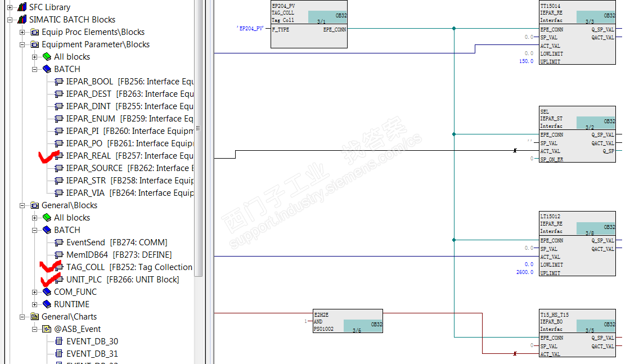Select UNIT_PLC [FB266: UNIT Block]
639x364 pixels.
point(123,280)
